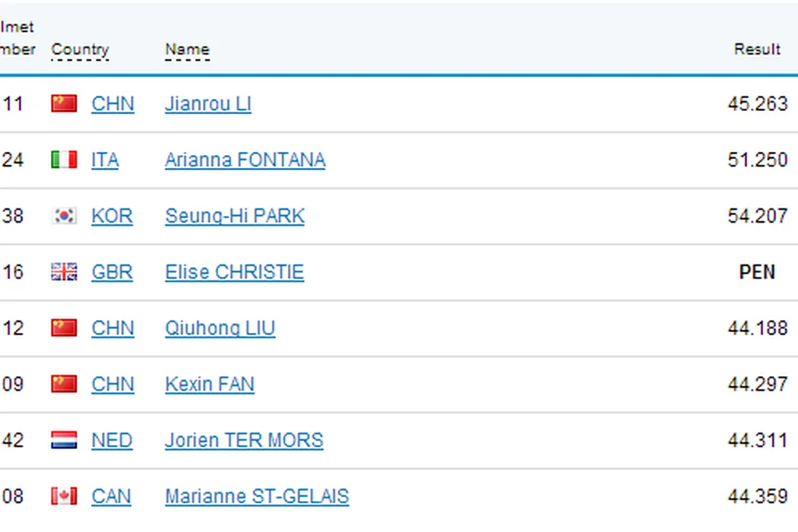The image size is (798, 532).
Task: Click the China flag beside Kexin FAN
Action: click(64, 385)
